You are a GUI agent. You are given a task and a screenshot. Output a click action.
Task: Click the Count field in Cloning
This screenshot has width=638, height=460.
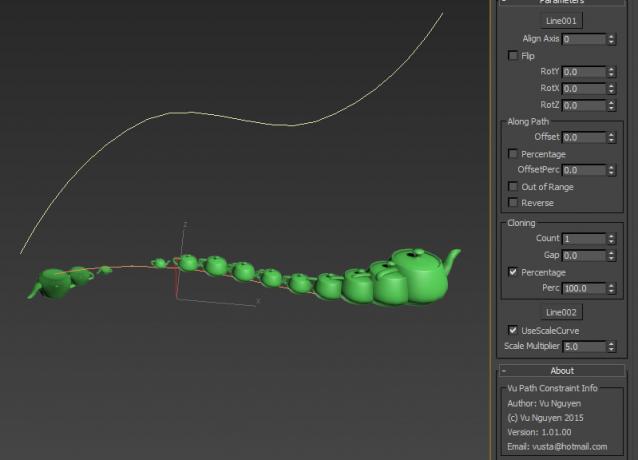pyautogui.click(x=583, y=239)
